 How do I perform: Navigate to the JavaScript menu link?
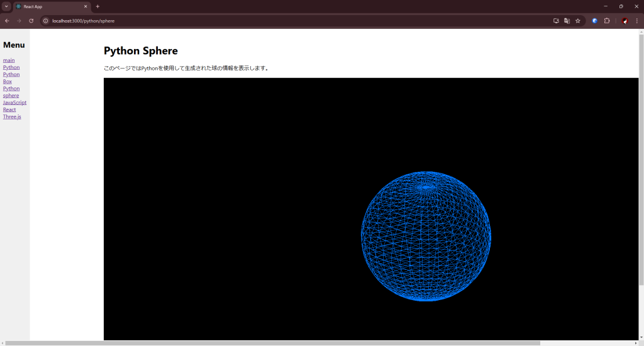pos(14,103)
